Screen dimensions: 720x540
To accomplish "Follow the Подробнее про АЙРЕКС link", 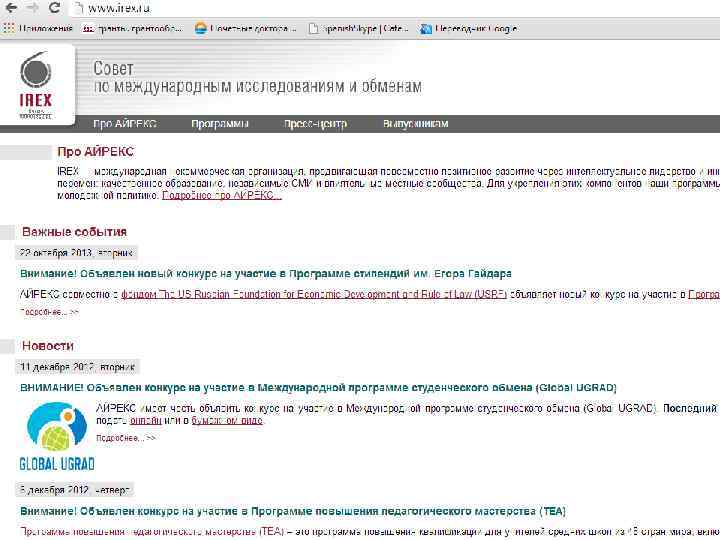I will pyautogui.click(x=222, y=195).
